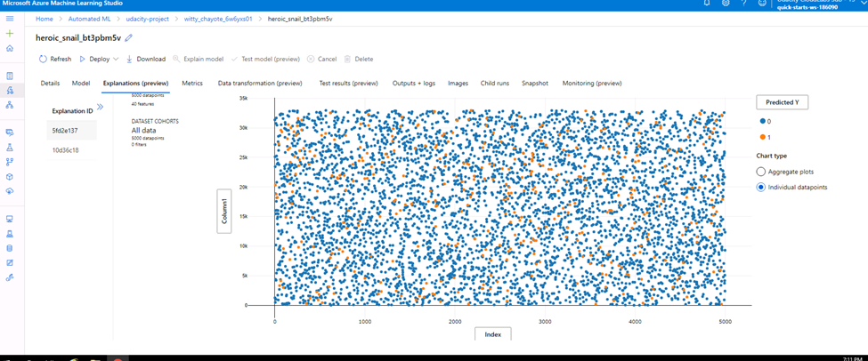The image size is (868, 361).
Task: Go to Home breadcrumb link
Action: tap(45, 19)
